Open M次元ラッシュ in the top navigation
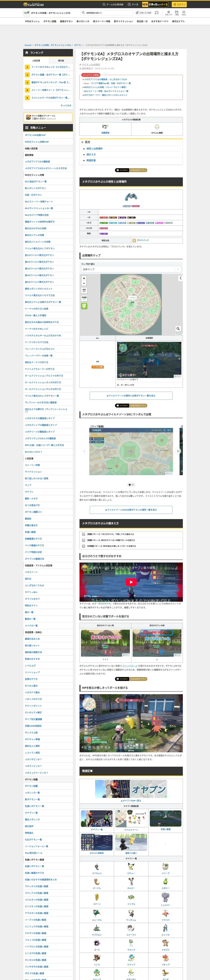Image resolution: width=210 pixels, height=980 pixels. tap(32, 21)
